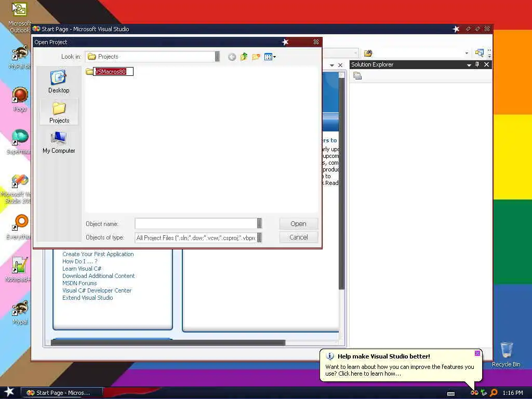This screenshot has width=532, height=399.
Task: Select the MyPal 68 desktop shortcut
Action: click(20, 57)
